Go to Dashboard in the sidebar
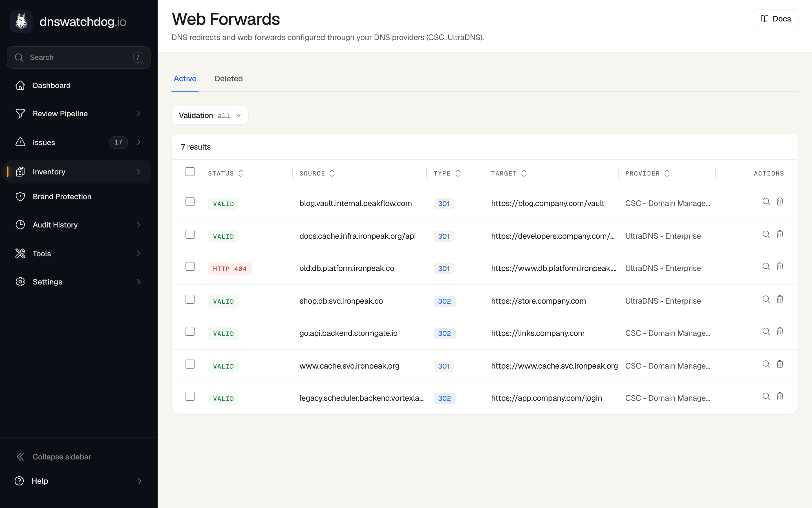This screenshot has height=508, width=812. point(78,85)
